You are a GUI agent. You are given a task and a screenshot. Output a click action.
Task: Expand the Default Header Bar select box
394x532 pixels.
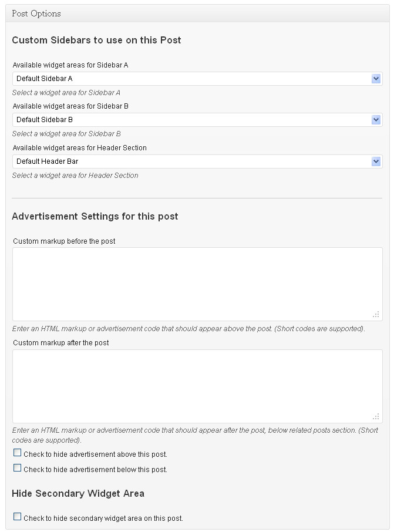[x=191, y=161]
